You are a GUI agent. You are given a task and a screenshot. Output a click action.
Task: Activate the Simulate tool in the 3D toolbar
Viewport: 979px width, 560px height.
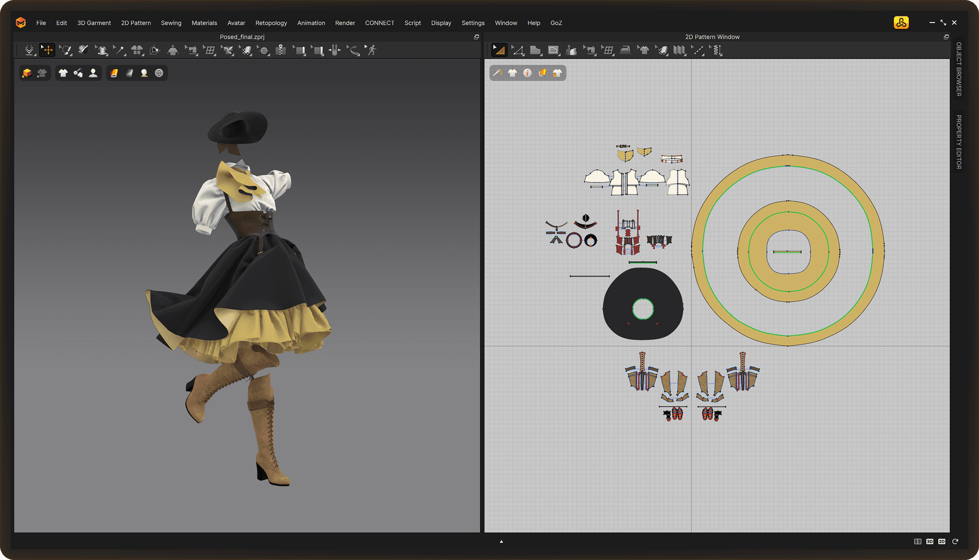[29, 50]
